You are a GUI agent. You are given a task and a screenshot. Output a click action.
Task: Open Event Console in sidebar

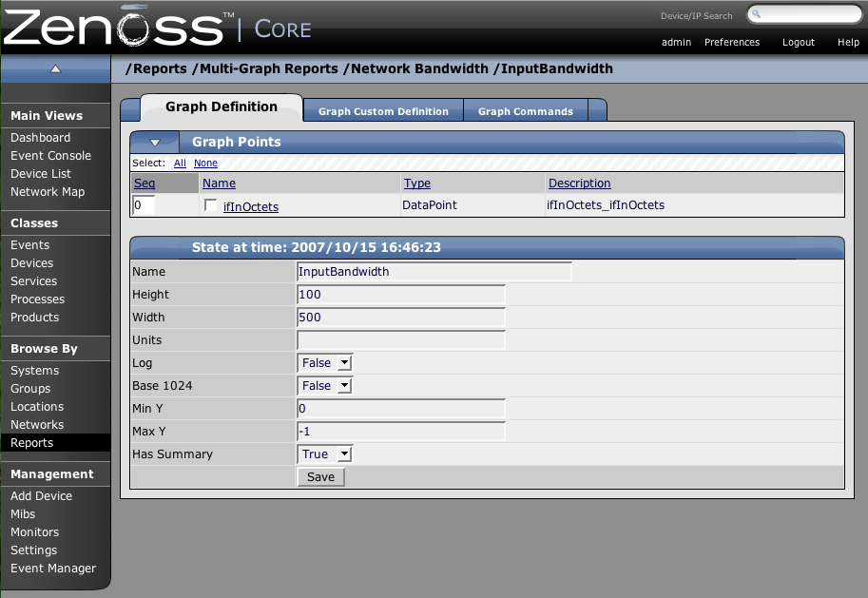click(x=51, y=156)
